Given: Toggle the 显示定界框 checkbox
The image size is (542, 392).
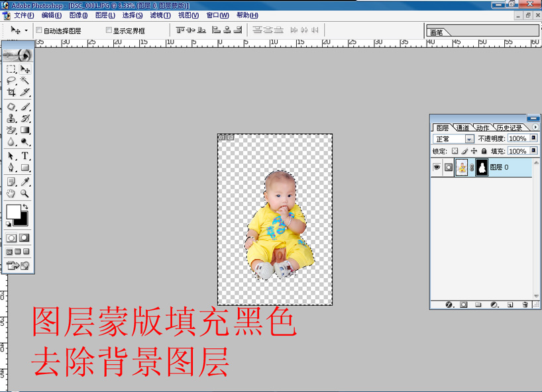Looking at the screenshot, I should [109, 30].
